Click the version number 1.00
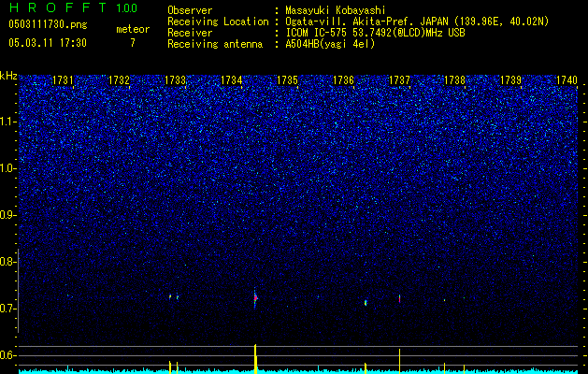588x374 pixels. (x=126, y=8)
